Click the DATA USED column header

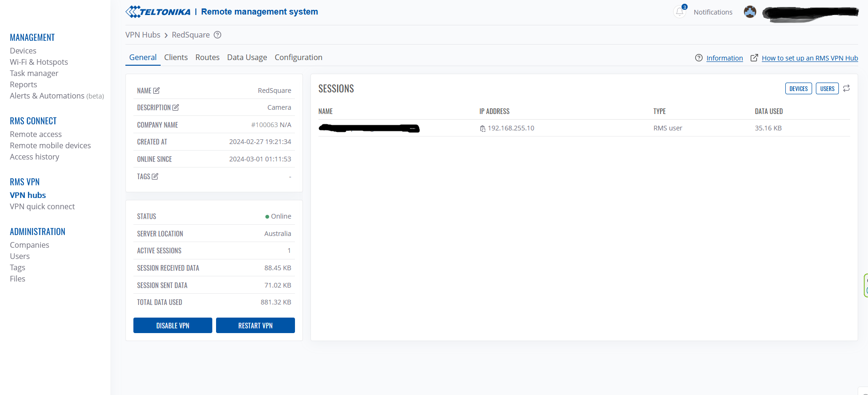pos(769,111)
